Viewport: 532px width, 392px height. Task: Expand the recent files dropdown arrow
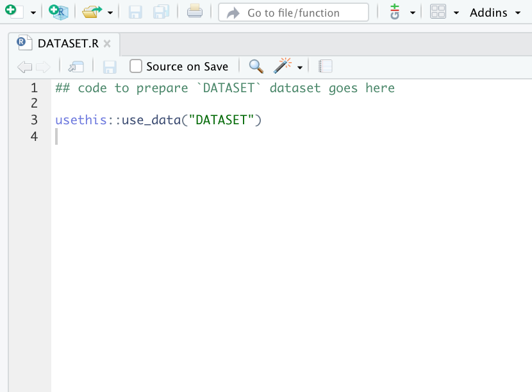click(110, 13)
